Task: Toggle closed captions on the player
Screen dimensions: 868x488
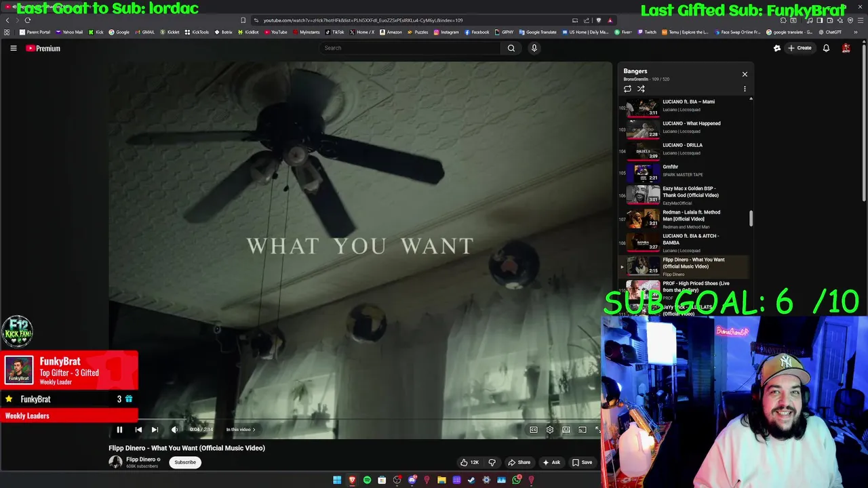Action: [534, 430]
